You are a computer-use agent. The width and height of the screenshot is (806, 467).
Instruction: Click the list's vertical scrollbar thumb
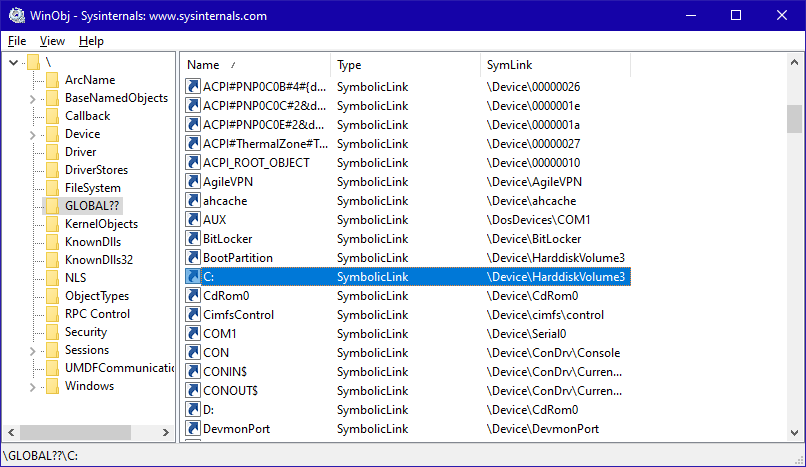coord(794,118)
